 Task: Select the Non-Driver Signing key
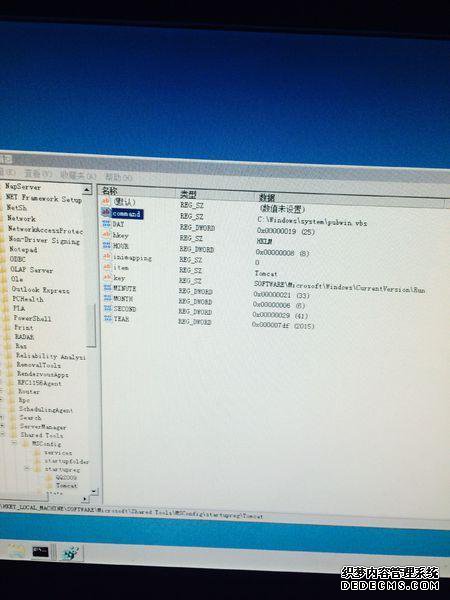pyautogui.click(x=44, y=240)
